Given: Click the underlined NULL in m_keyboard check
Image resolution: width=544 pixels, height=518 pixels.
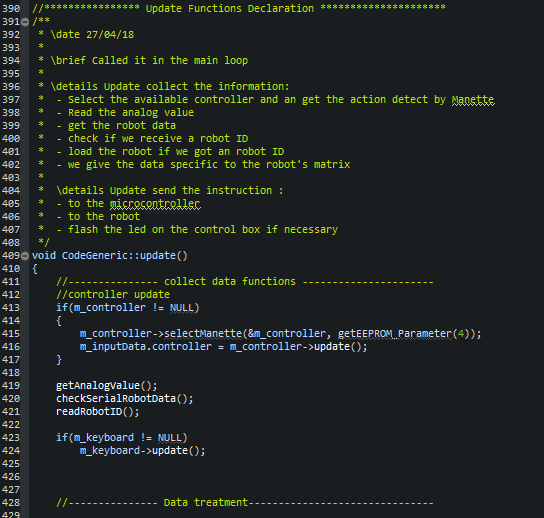Looking at the screenshot, I should [x=170, y=438].
